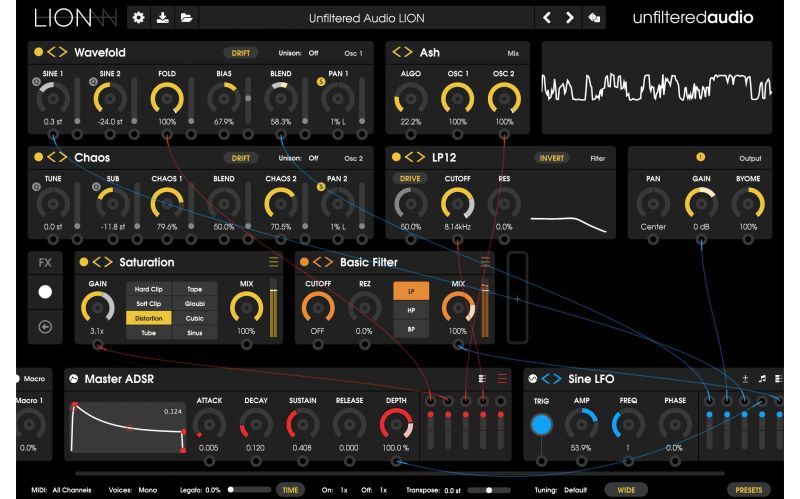The height and width of the screenshot is (499, 800).
Task: Toggle Wavefold oscillator power dot
Action: click(38, 52)
